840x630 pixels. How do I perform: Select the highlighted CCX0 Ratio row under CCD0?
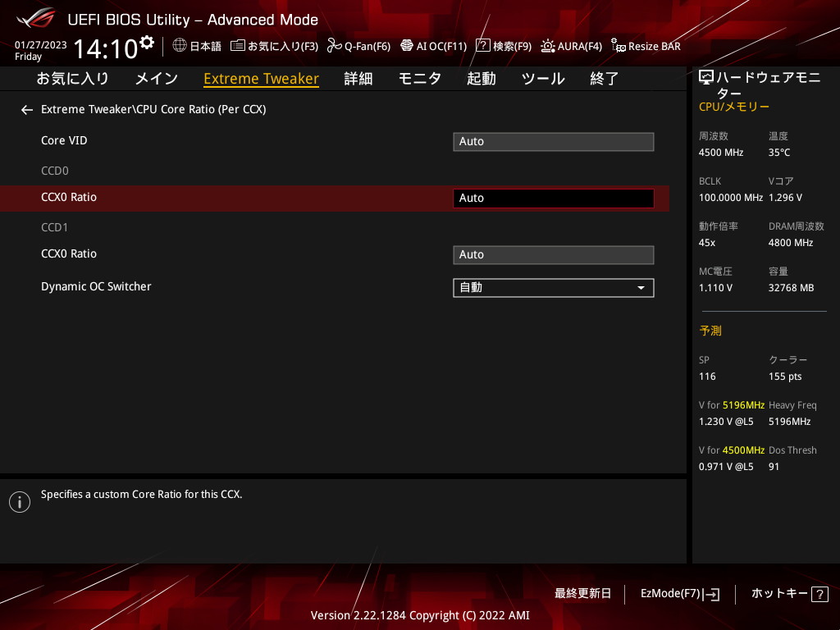point(335,199)
